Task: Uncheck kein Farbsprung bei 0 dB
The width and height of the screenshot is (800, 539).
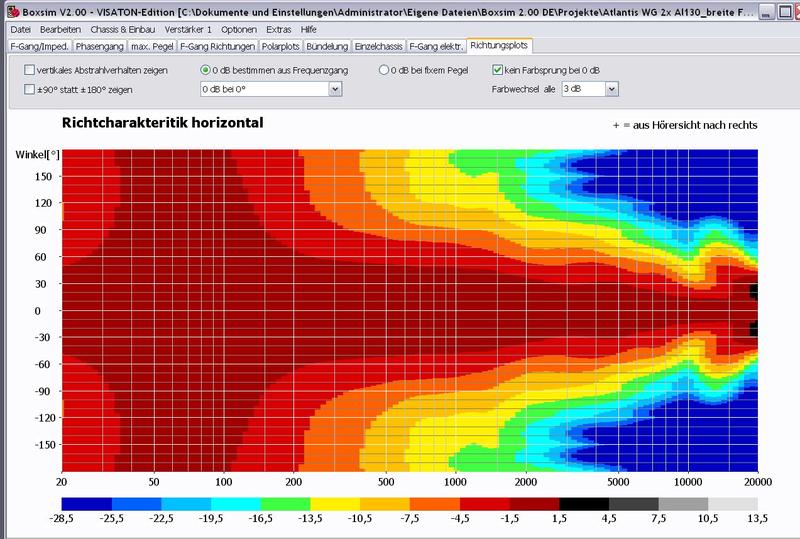Action: click(x=498, y=71)
